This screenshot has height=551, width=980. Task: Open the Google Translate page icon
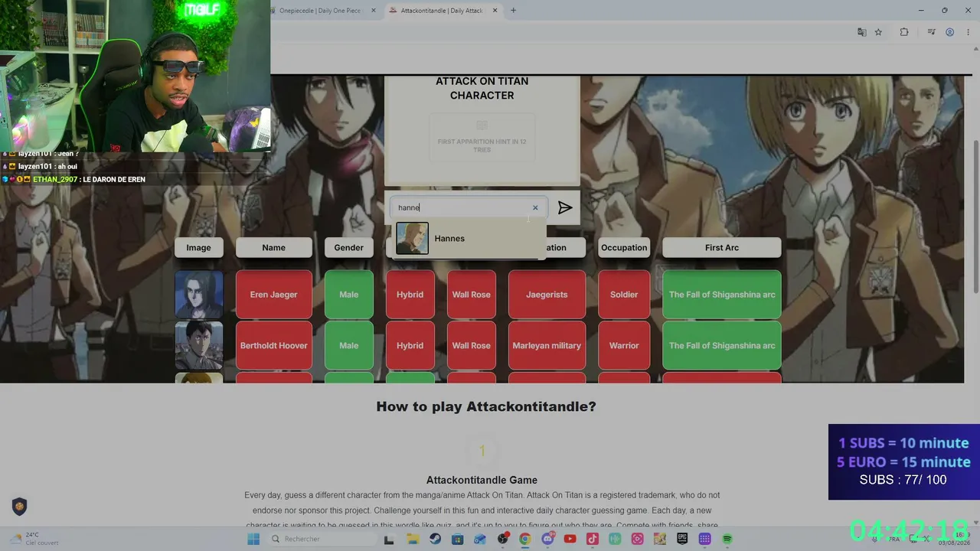click(x=862, y=32)
